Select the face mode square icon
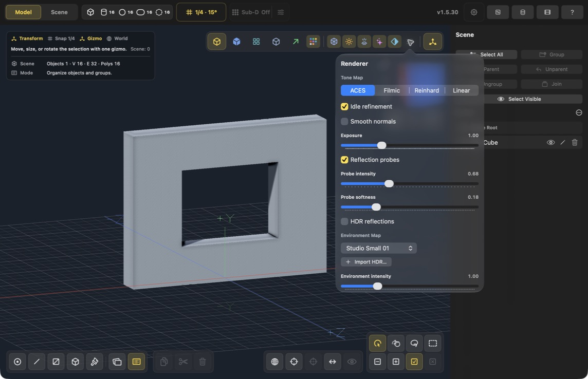Screen dimensions: 588x379 pos(56,362)
